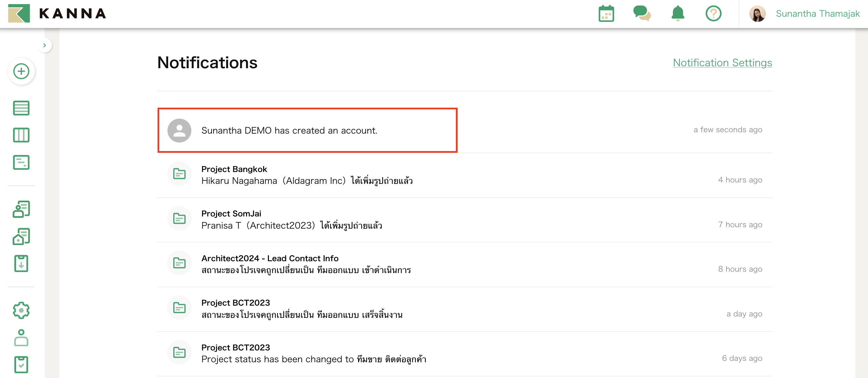This screenshot has height=378, width=868.
Task: Open the property/projects icon in sidebar
Action: (21, 236)
